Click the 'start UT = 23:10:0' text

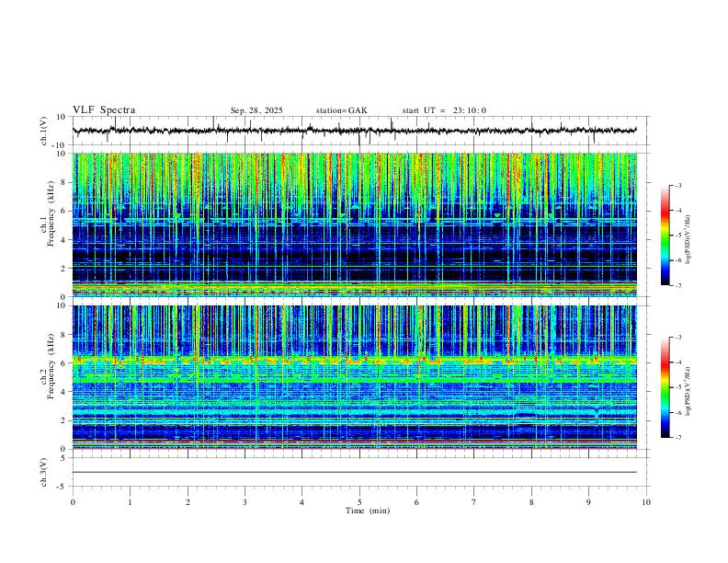[x=444, y=110]
